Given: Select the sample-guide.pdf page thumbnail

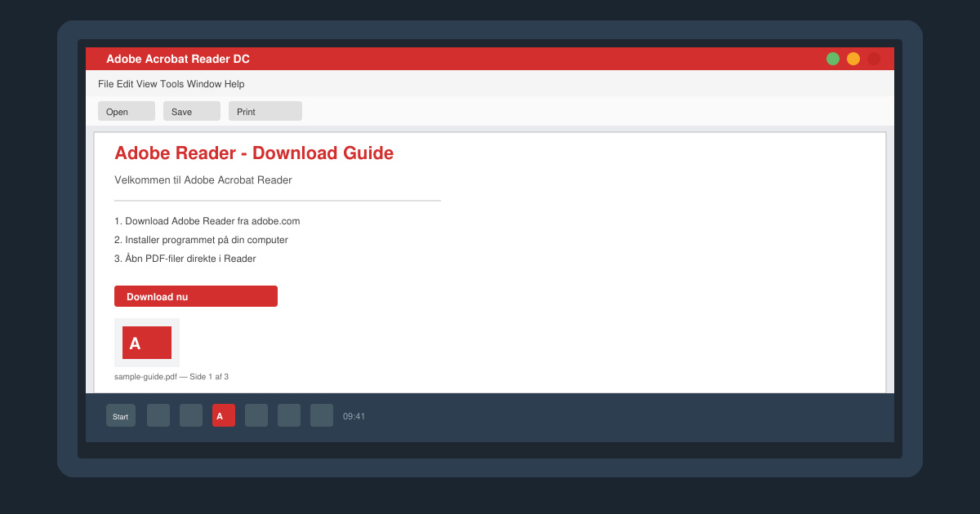Looking at the screenshot, I should click(147, 343).
